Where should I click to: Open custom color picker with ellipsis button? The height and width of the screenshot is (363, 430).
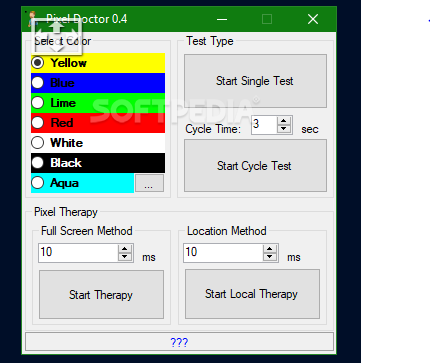coord(149,183)
